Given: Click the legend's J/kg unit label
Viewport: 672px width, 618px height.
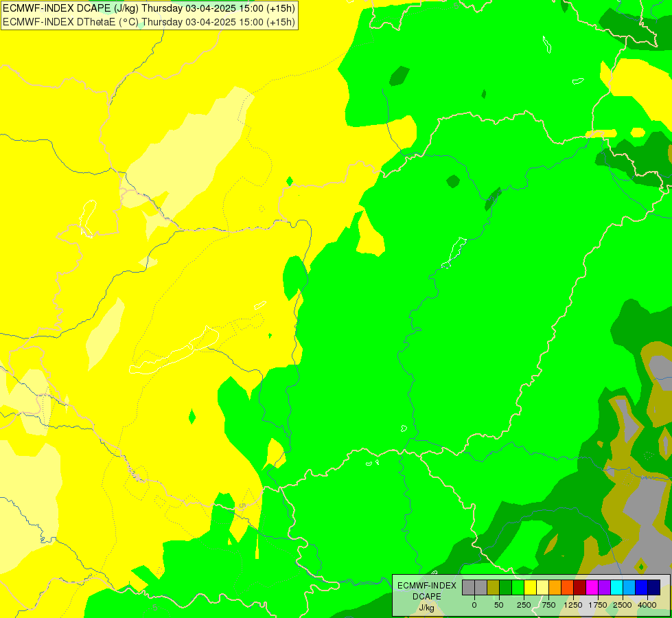Looking at the screenshot, I should coord(426,608).
